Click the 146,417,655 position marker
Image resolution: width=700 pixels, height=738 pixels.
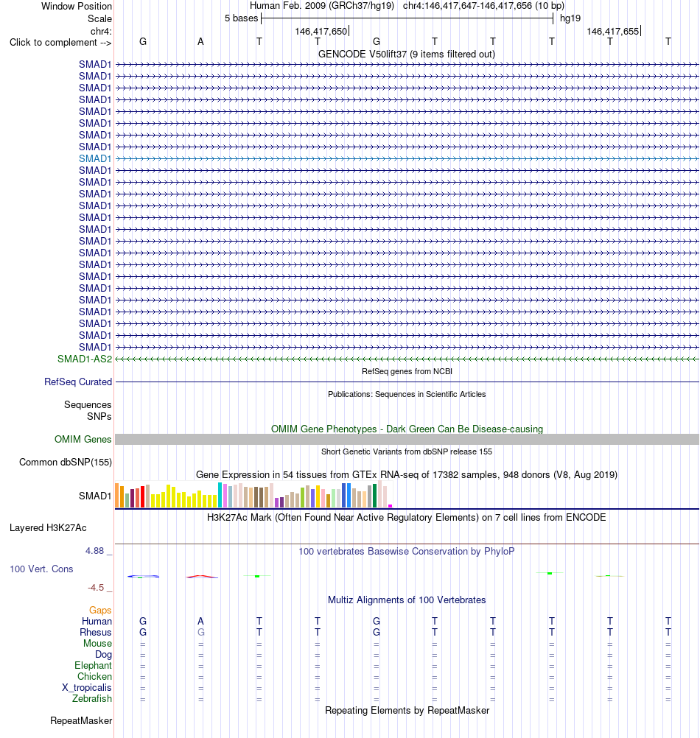pos(613,32)
